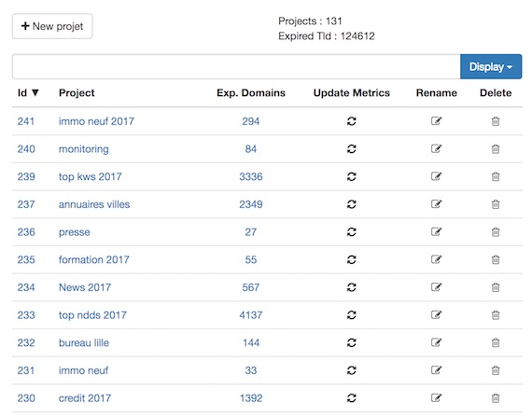532x416 pixels.
Task: Update metrics for annuaires villes
Action: click(352, 204)
